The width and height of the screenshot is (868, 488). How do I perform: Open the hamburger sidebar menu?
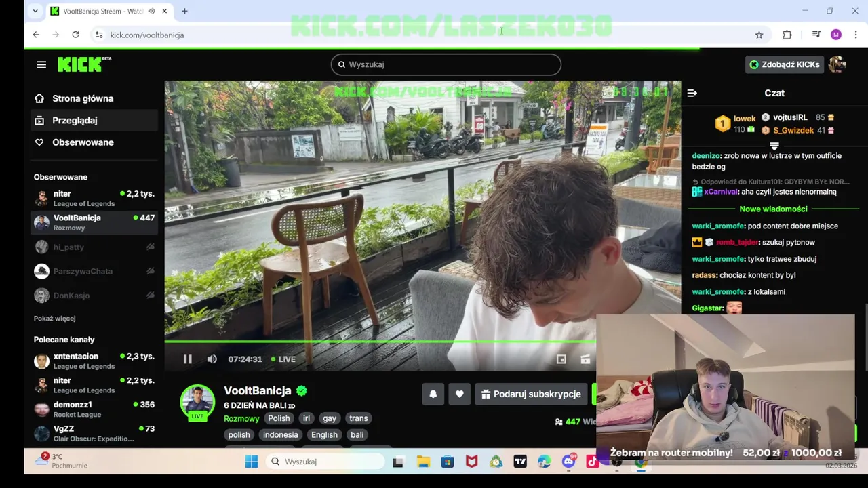(x=41, y=64)
